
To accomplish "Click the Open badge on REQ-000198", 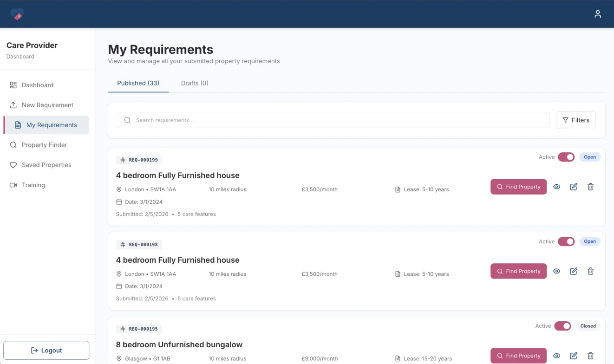I will [x=590, y=241].
